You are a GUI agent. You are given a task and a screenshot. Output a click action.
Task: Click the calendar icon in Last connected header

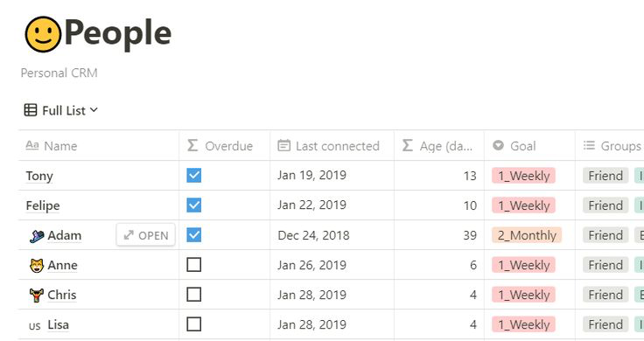(283, 145)
